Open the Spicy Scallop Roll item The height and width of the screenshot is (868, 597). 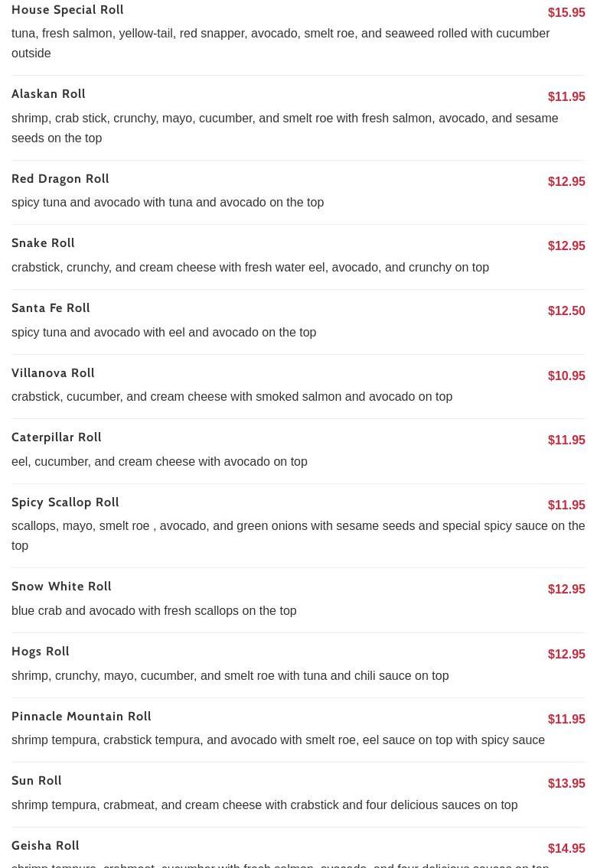(65, 502)
